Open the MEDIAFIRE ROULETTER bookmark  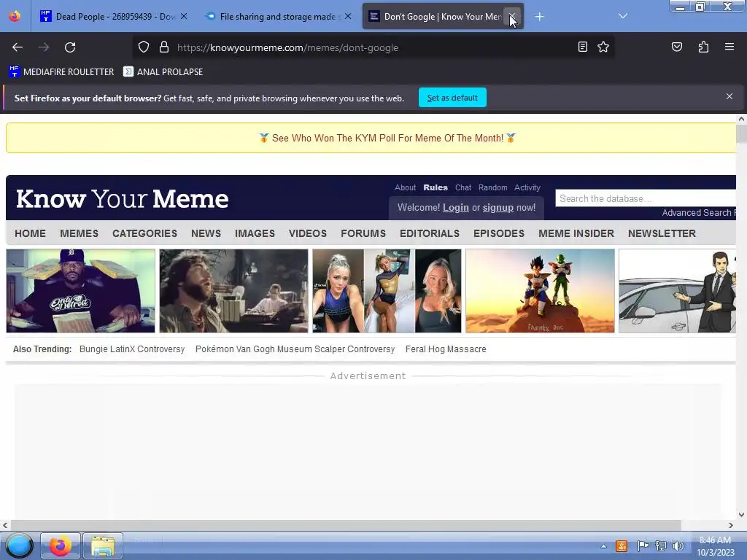(61, 72)
